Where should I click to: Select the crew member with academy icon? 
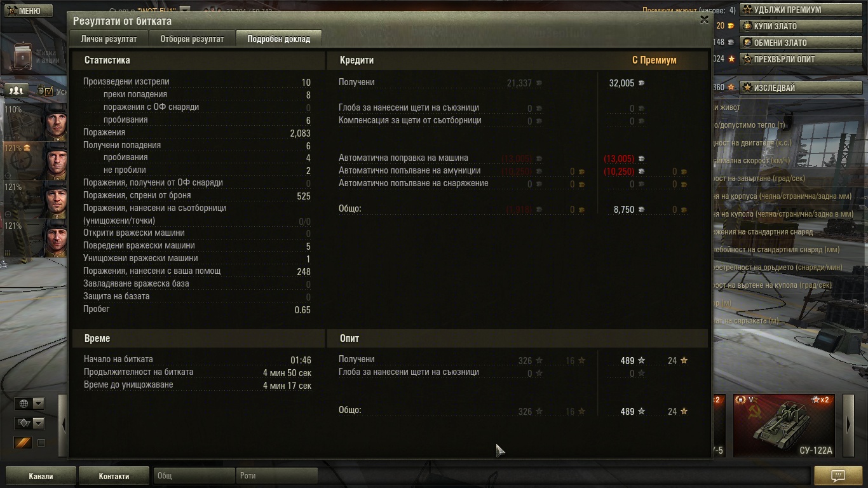coord(35,161)
